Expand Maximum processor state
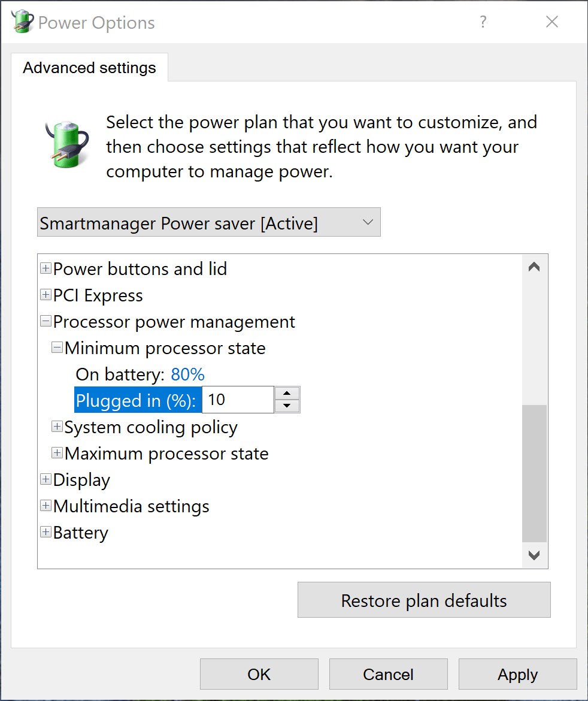Viewport: 588px width, 701px height. [57, 454]
